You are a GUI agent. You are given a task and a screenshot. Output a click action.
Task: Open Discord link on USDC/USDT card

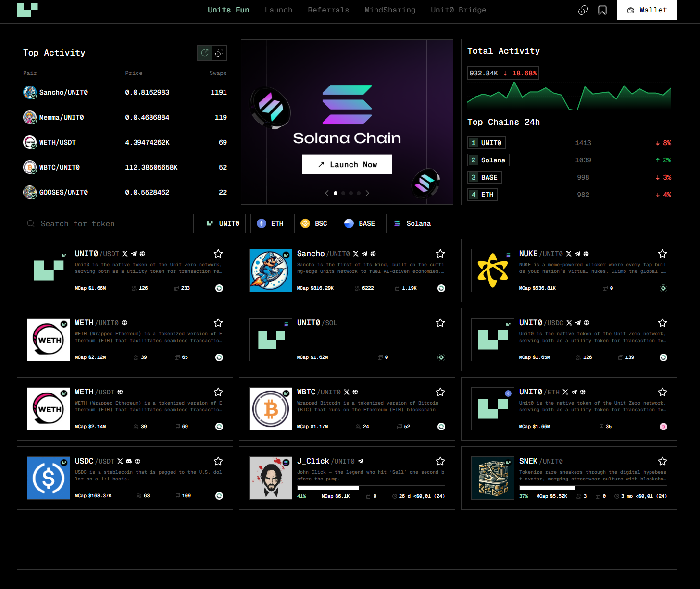(129, 461)
